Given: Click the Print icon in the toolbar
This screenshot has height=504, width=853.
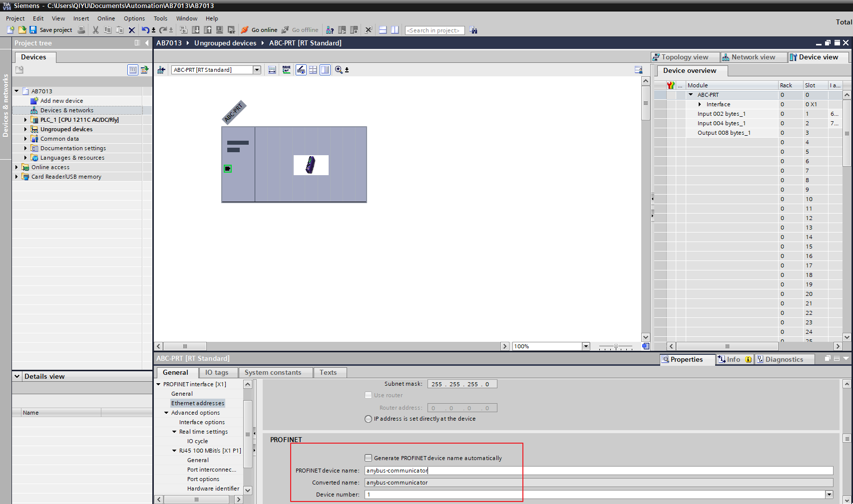Looking at the screenshot, I should pos(81,30).
